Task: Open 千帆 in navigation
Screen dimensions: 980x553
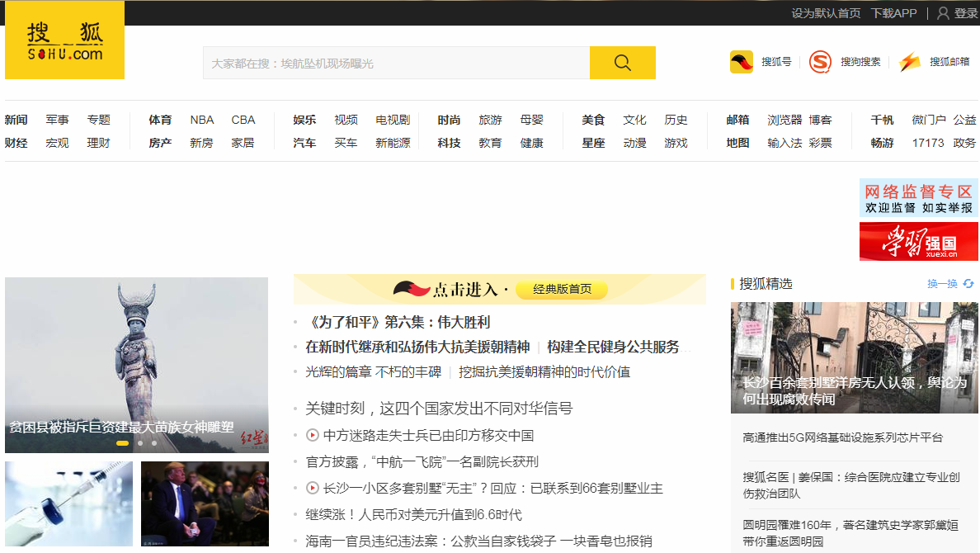Action: point(882,120)
